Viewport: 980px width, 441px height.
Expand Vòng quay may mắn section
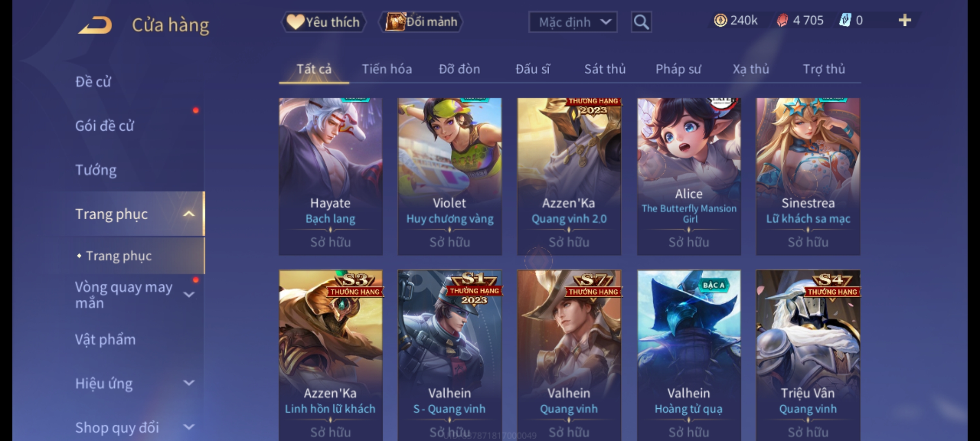pyautogui.click(x=189, y=295)
